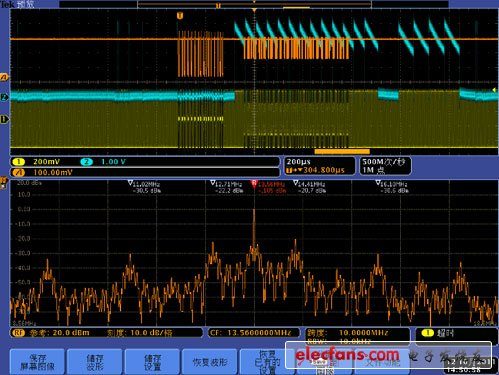This screenshot has width=499, height=375.
Task: Click the save setup (储存设置) button
Action: point(152,362)
